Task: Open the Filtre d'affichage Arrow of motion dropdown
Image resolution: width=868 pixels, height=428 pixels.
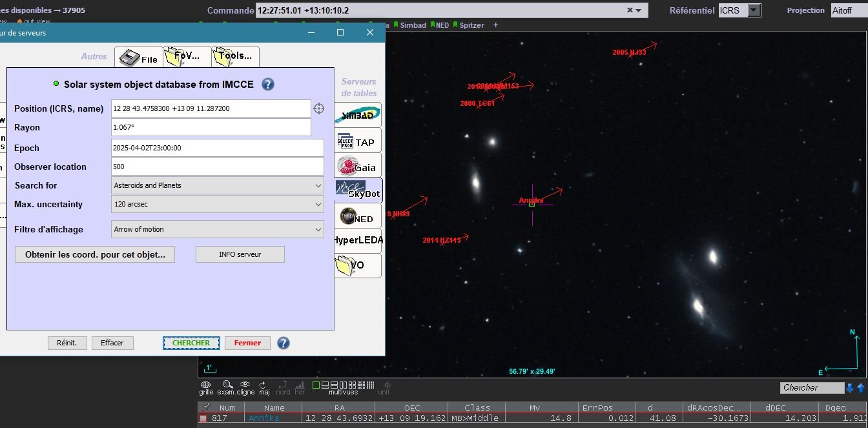Action: coord(218,229)
